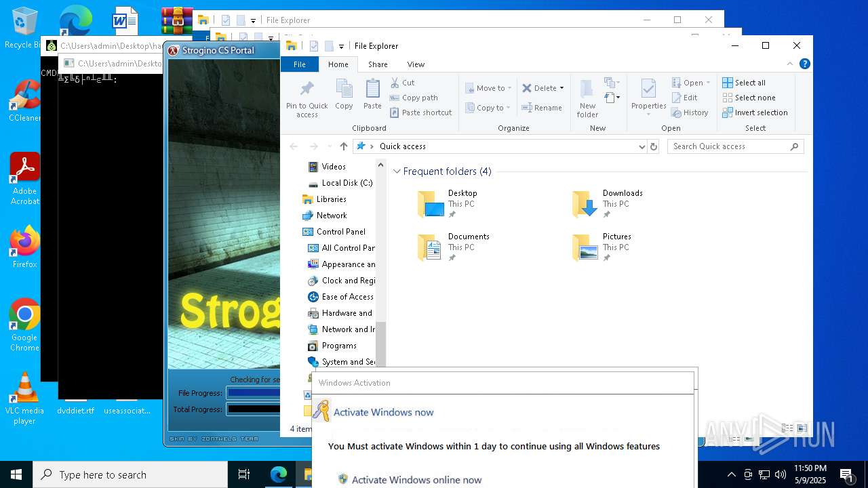This screenshot has height=488, width=868.
Task: Open the Documents frequent folder
Action: [x=453, y=247]
